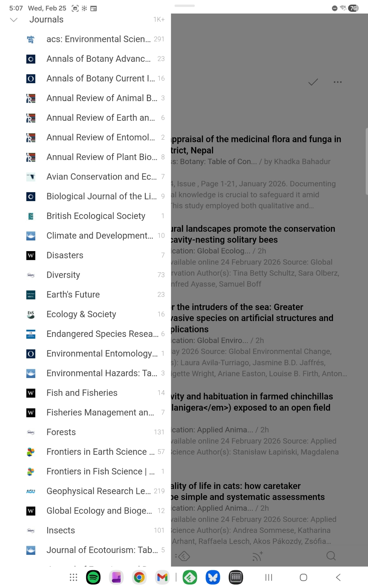Image resolution: width=368 pixels, height=588 pixels.
Task: Tap the search magnifier icon
Action: click(x=331, y=556)
